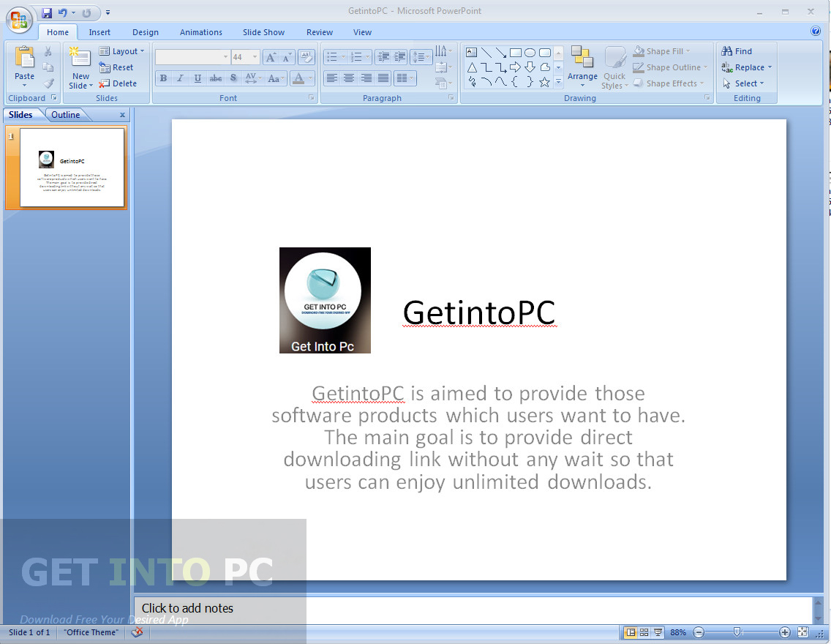Open font name combo box
The width and height of the screenshot is (831, 644).
192,56
